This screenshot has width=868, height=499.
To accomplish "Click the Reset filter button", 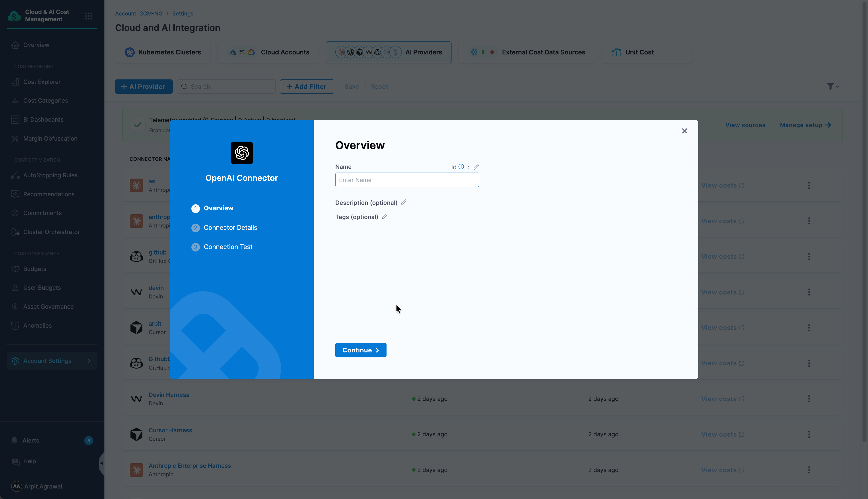I will (379, 87).
